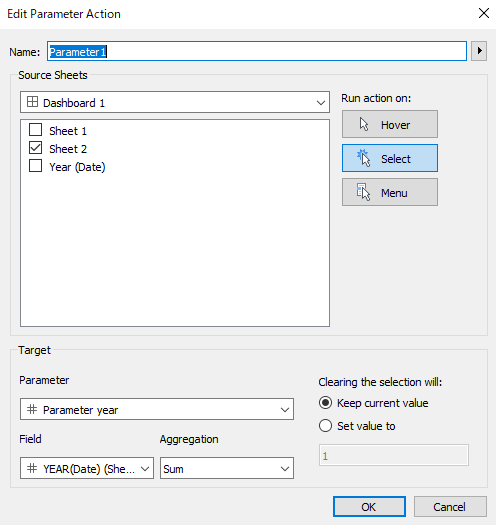
Task: Select the Set value to radio option
Action: pos(326,426)
